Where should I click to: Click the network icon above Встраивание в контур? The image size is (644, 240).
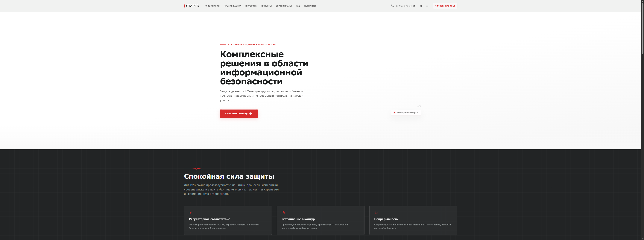[283, 212]
